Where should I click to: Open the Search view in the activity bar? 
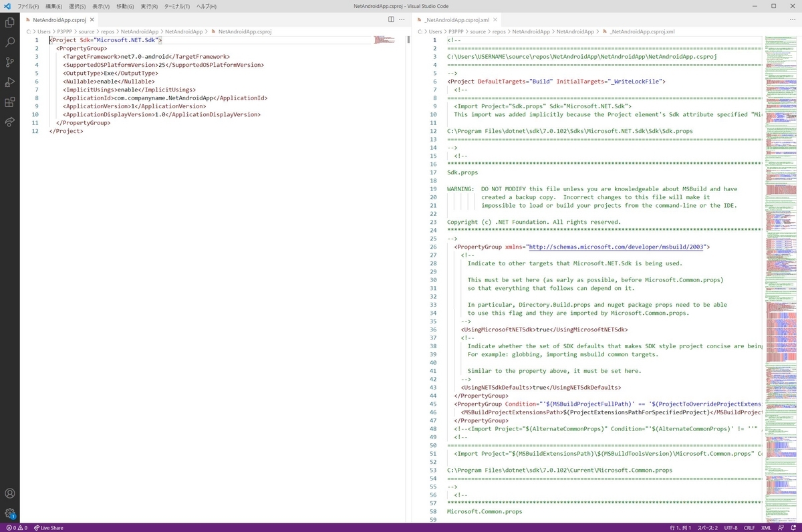click(x=10, y=42)
